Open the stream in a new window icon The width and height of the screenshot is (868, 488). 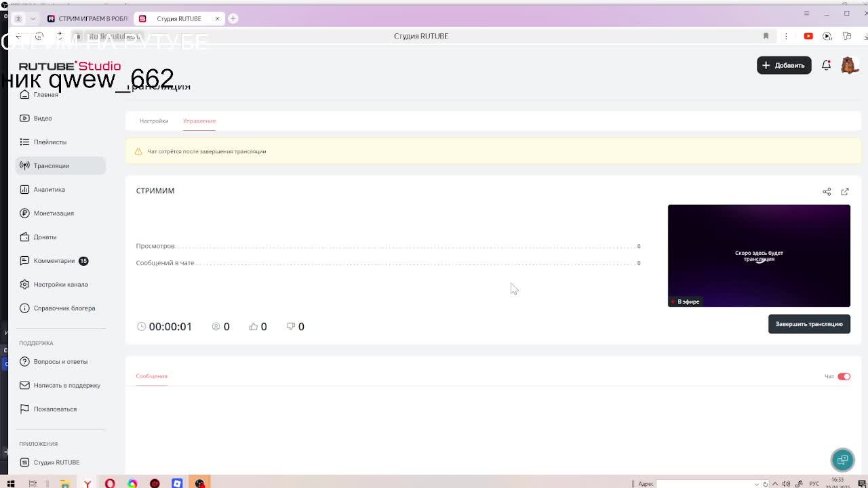(845, 192)
